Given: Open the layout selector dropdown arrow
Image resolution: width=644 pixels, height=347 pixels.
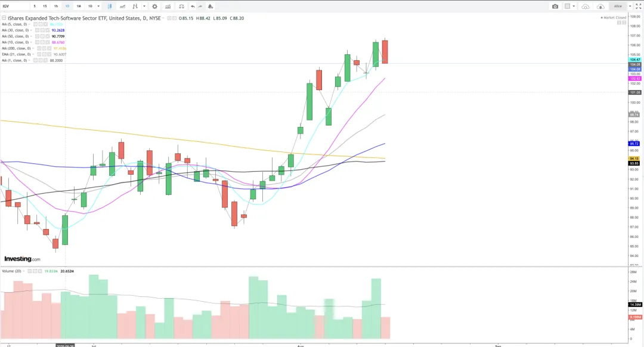Looking at the screenshot, I should (574, 6).
